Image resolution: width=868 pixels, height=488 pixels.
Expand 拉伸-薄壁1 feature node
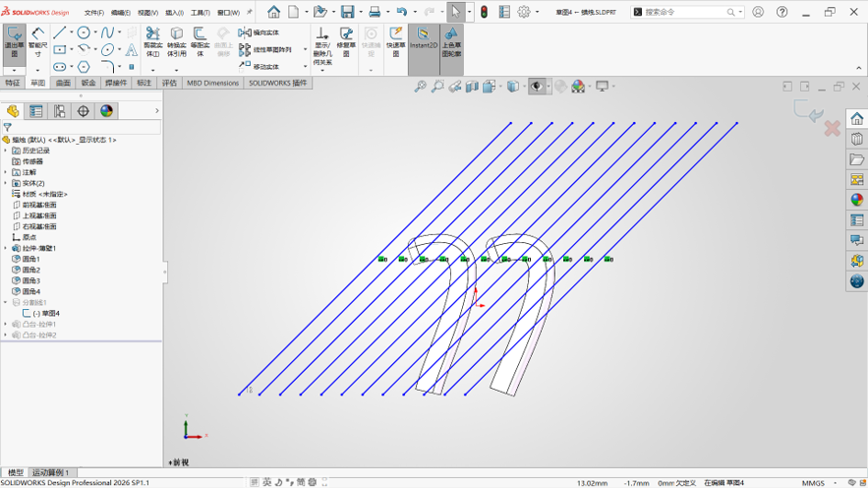point(6,248)
